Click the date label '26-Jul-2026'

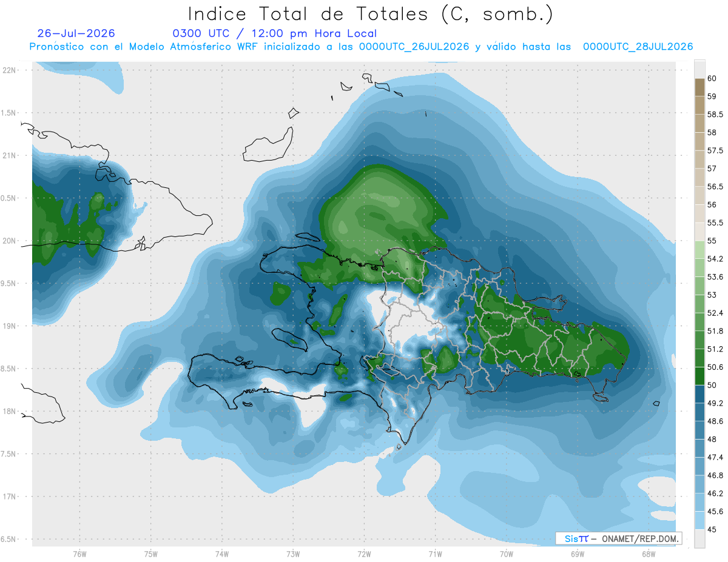[76, 33]
